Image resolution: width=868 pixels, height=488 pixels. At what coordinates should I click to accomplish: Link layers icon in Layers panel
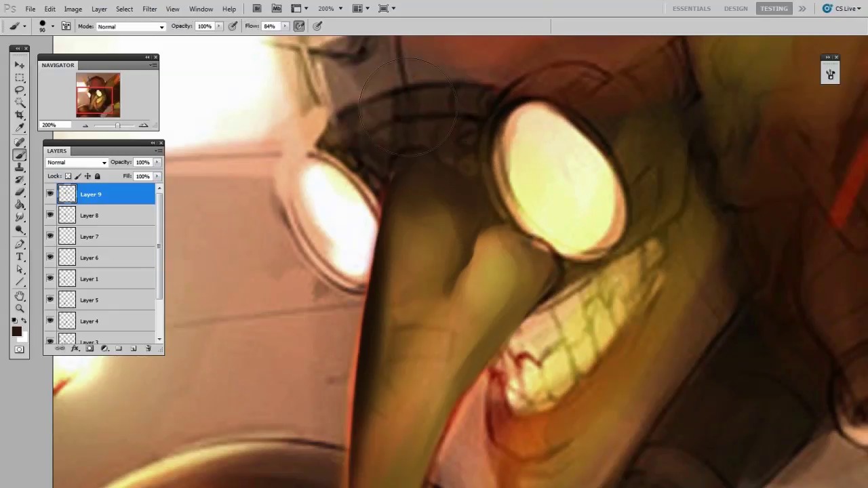(x=60, y=348)
